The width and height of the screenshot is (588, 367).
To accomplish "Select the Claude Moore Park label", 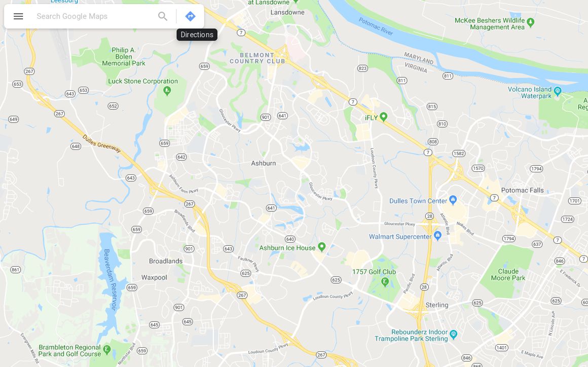I will [508, 274].
